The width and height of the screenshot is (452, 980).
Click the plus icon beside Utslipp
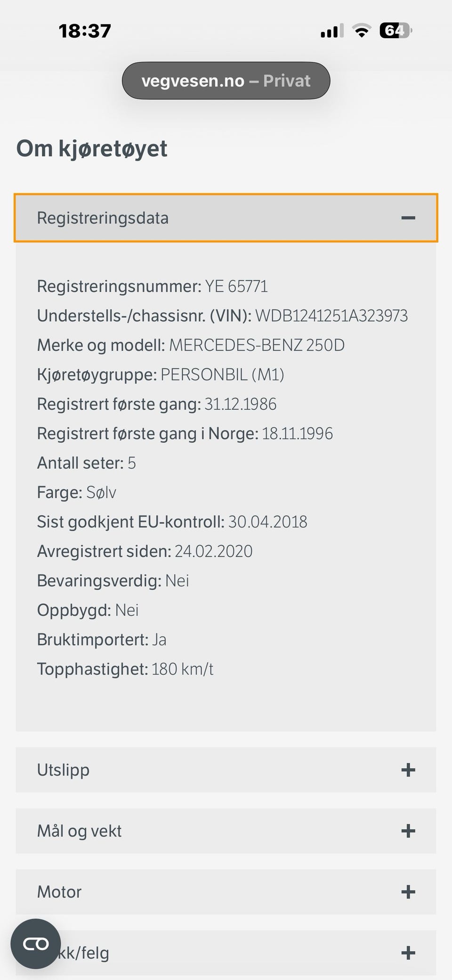click(x=408, y=770)
